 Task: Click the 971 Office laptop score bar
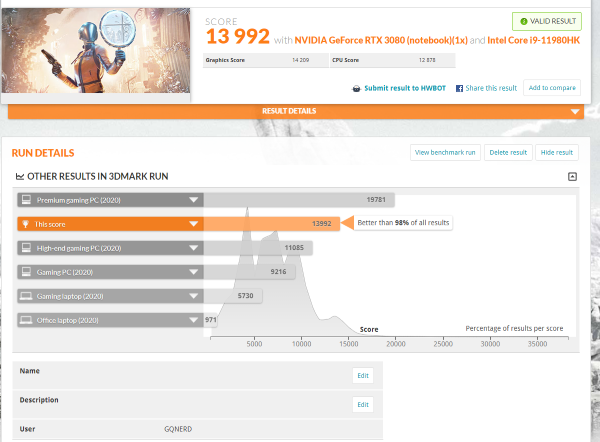point(210,320)
